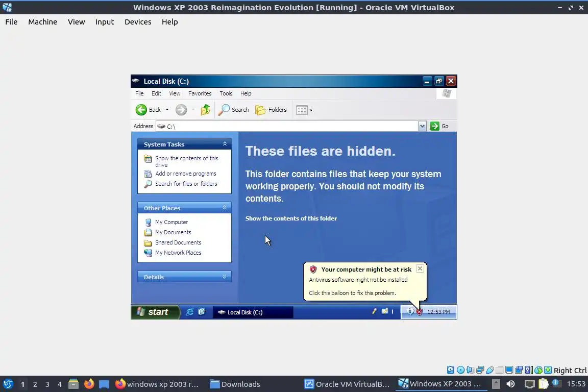Image resolution: width=588 pixels, height=392 pixels.
Task: Open VirtualBox Machine menu
Action: click(43, 22)
